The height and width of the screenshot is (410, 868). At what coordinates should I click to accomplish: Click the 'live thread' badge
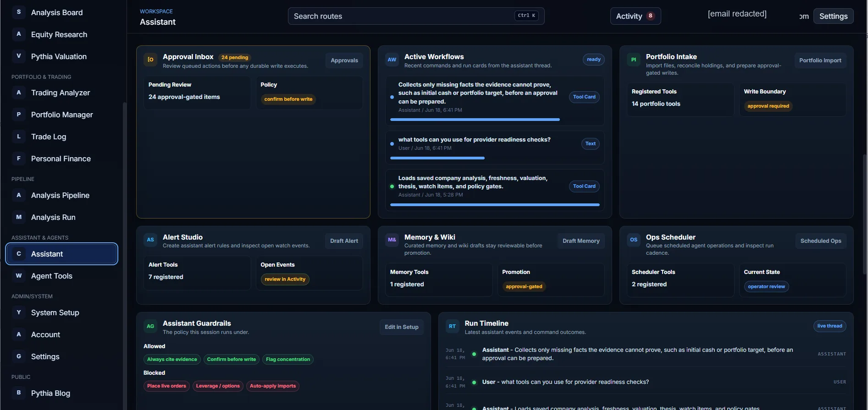pyautogui.click(x=829, y=326)
